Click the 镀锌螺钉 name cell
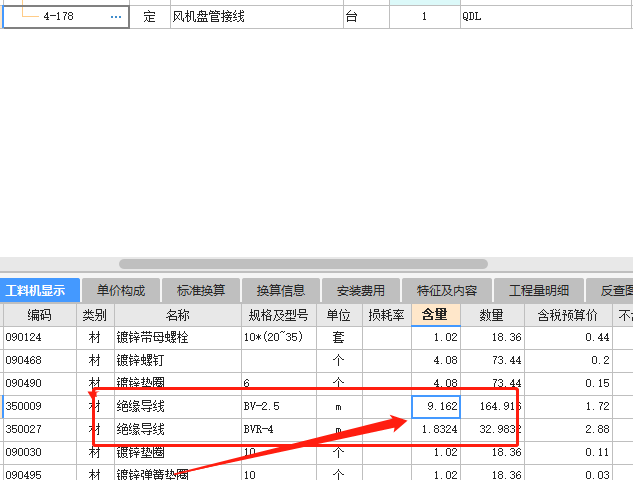 tap(178, 361)
